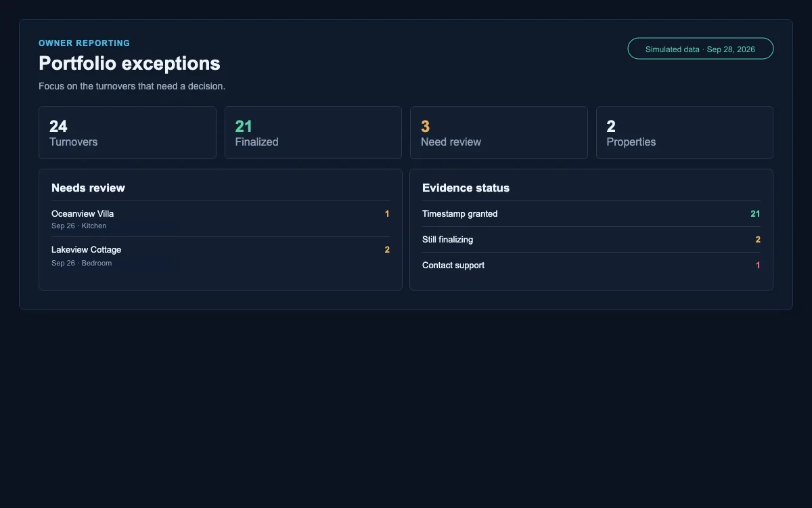Click the Portfolio exceptions page title
This screenshot has width=812, height=508.
(x=129, y=63)
